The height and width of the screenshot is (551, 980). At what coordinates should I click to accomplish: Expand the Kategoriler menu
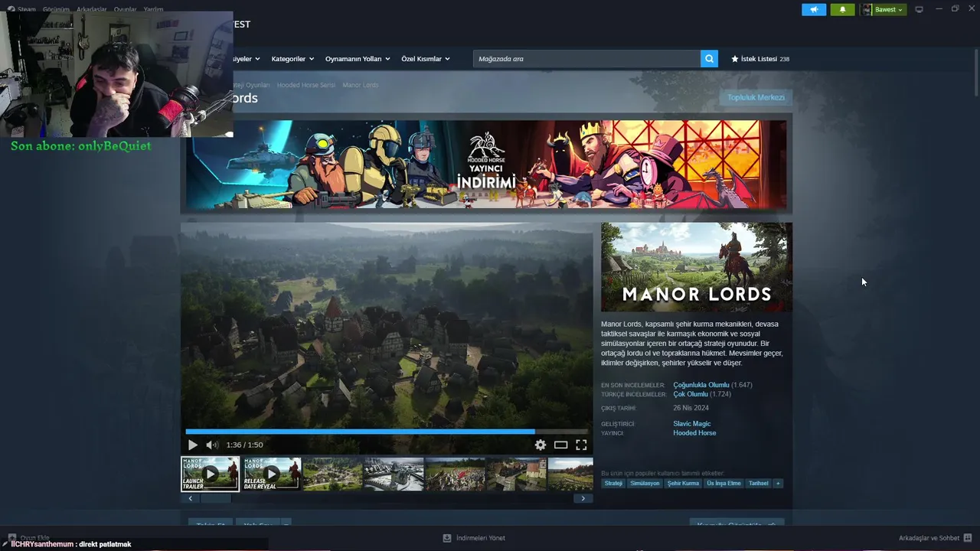292,59
